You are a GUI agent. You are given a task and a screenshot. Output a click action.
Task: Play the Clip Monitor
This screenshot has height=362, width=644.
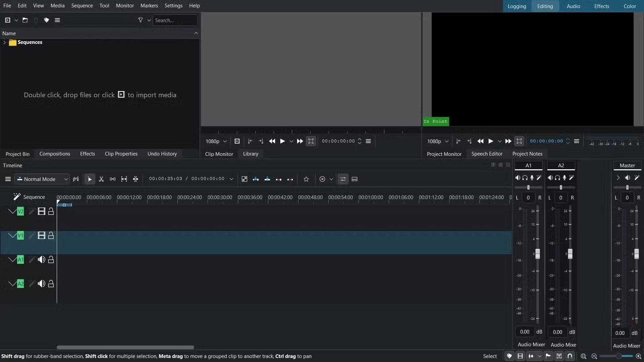(x=282, y=141)
